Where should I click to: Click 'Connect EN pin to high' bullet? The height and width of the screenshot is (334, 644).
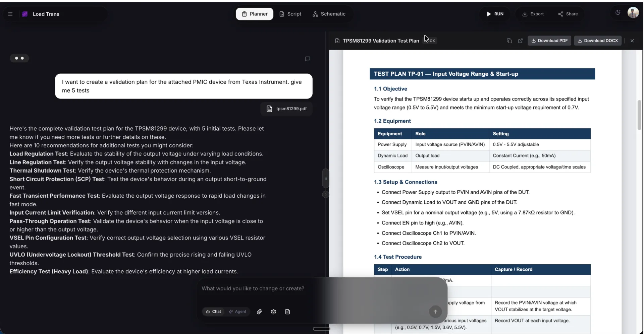(x=423, y=223)
